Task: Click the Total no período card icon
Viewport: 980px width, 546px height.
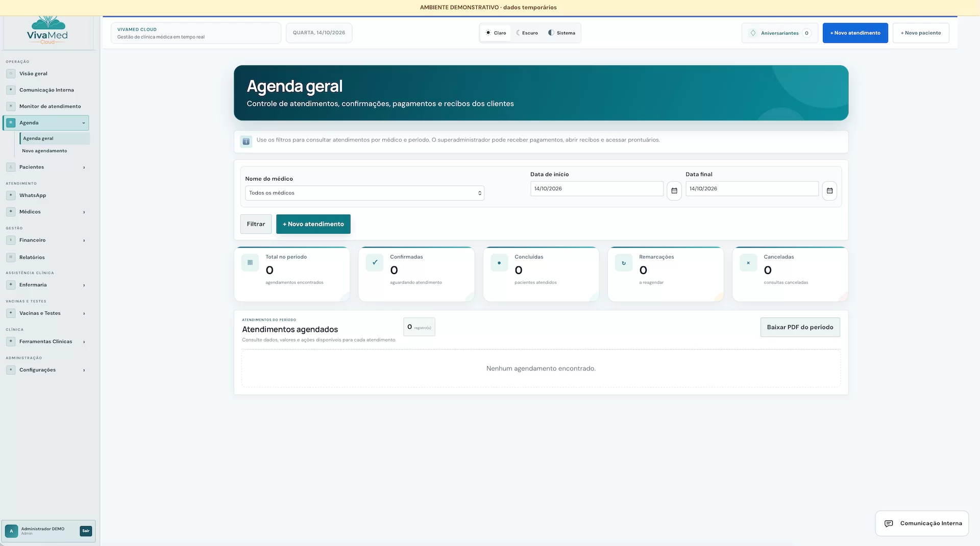Action: click(x=250, y=263)
